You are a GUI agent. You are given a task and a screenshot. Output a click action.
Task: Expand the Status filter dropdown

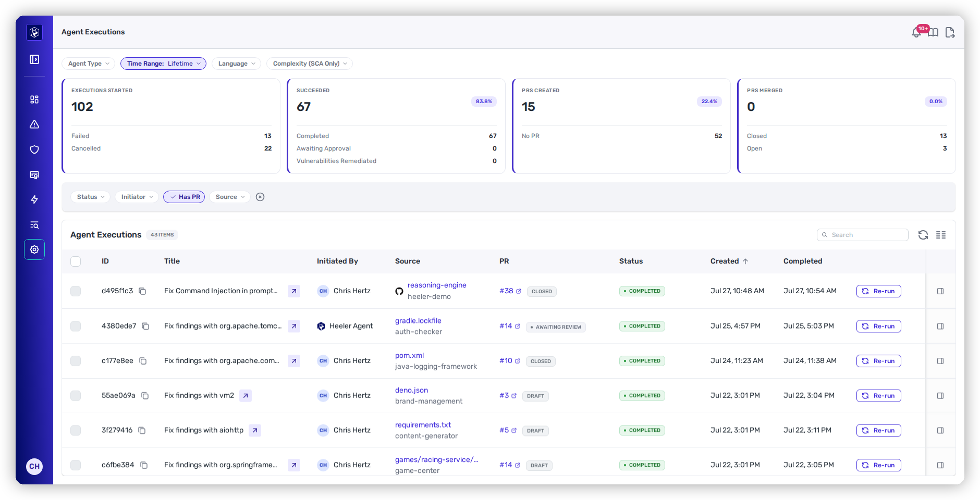coord(90,197)
